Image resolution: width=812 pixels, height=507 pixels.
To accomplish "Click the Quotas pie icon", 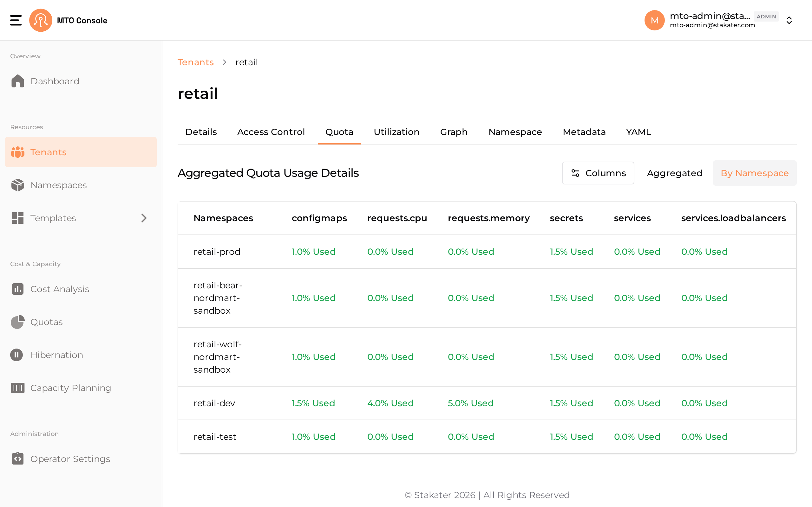I will pos(17,322).
